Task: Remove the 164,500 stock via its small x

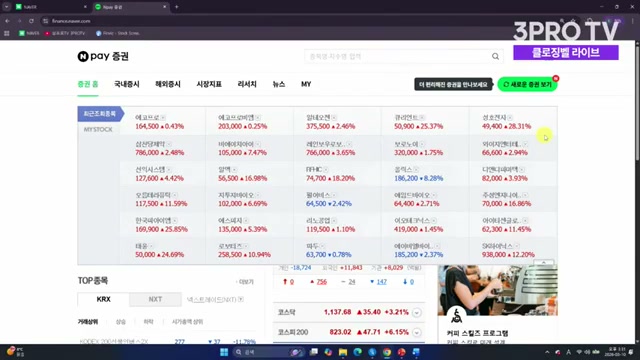Action: pos(163,118)
